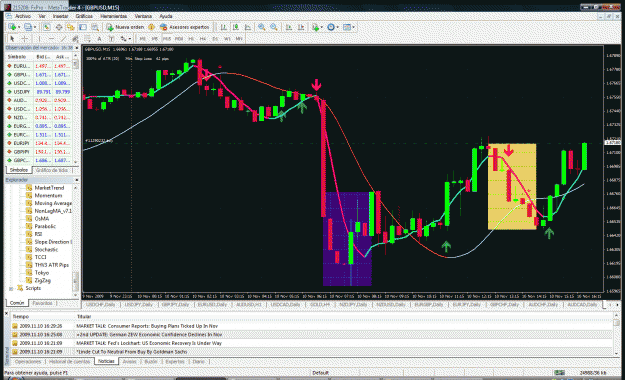Image resolution: width=625 pixels, height=380 pixels.
Task: Click connection status indicator in status bar
Action: (x=560, y=373)
